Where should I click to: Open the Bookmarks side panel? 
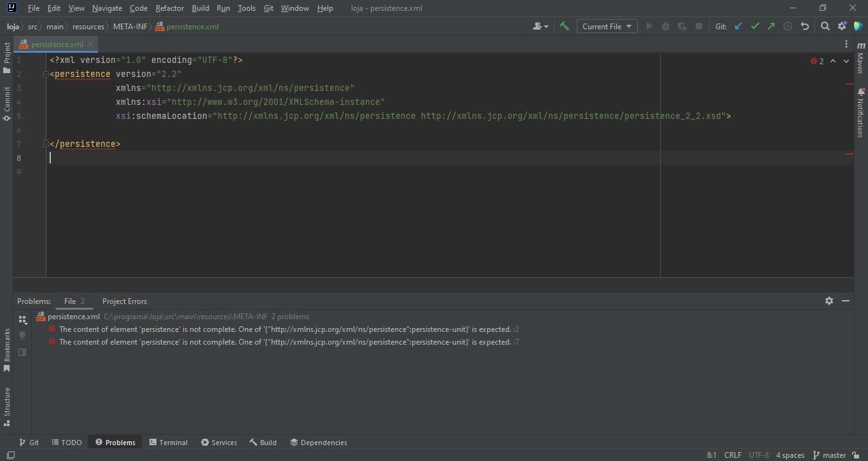click(x=7, y=350)
